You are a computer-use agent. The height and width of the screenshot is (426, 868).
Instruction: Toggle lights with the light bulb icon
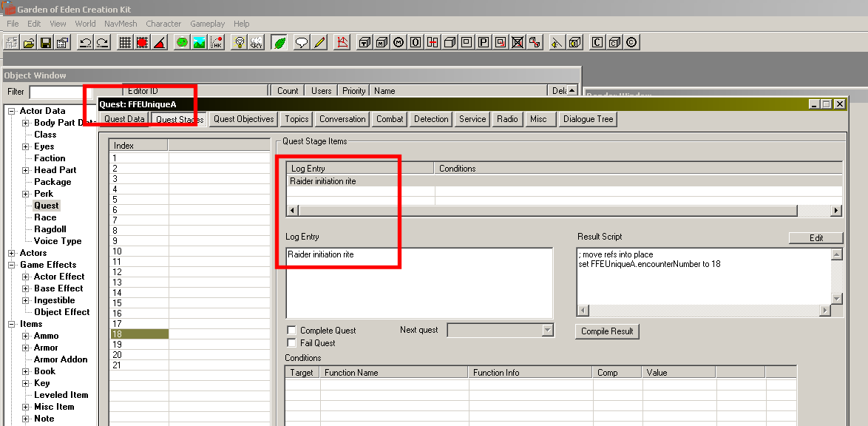pyautogui.click(x=239, y=43)
